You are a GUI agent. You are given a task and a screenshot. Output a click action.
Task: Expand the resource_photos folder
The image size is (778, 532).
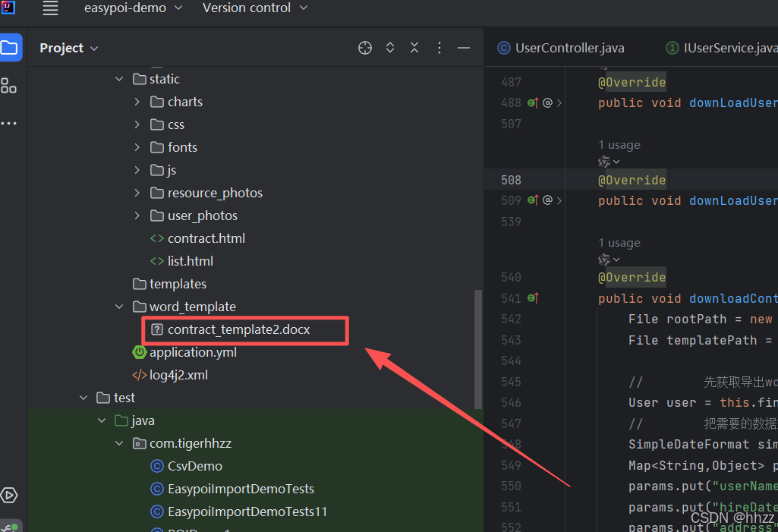[x=137, y=193]
